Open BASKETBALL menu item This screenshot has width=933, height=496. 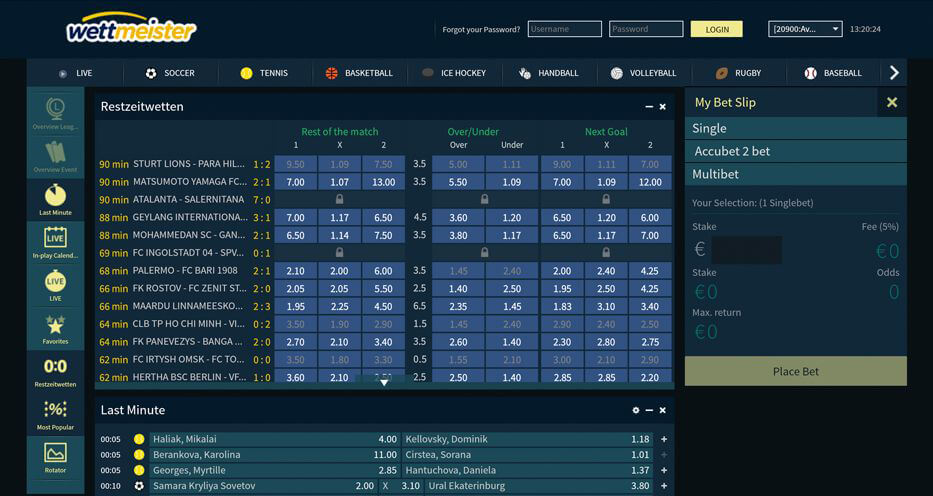point(369,73)
